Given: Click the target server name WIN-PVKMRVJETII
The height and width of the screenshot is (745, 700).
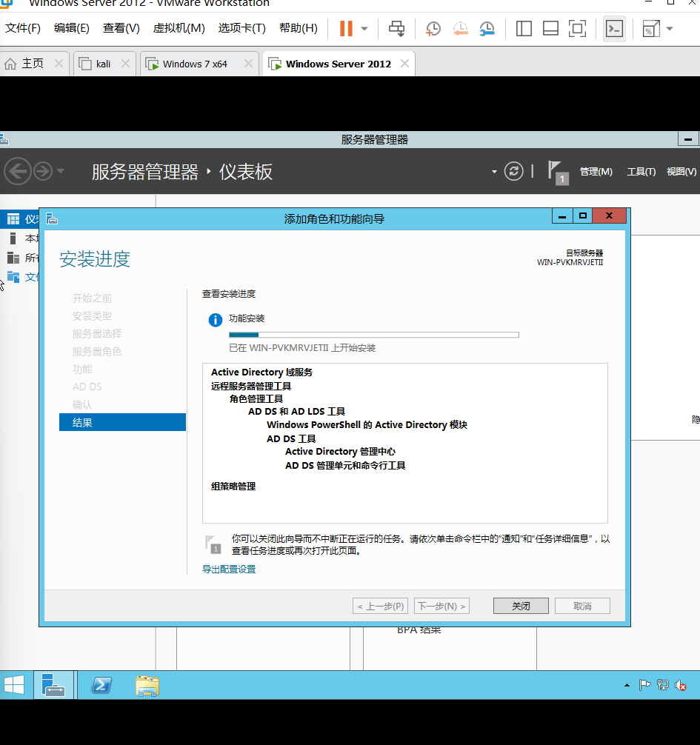Looking at the screenshot, I should [570, 262].
